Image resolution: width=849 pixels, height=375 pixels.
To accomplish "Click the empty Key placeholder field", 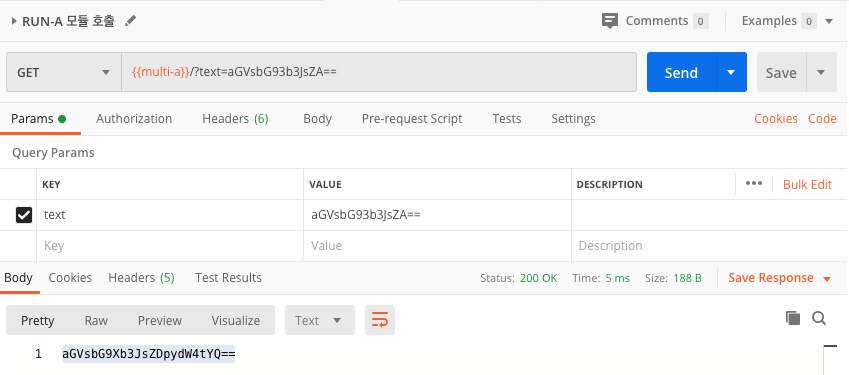I will [x=170, y=246].
